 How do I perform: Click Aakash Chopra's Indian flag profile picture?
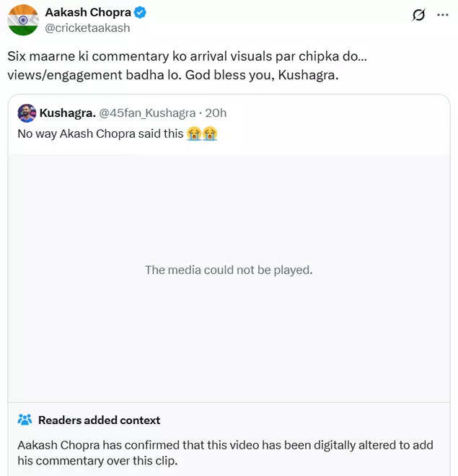tap(23, 19)
